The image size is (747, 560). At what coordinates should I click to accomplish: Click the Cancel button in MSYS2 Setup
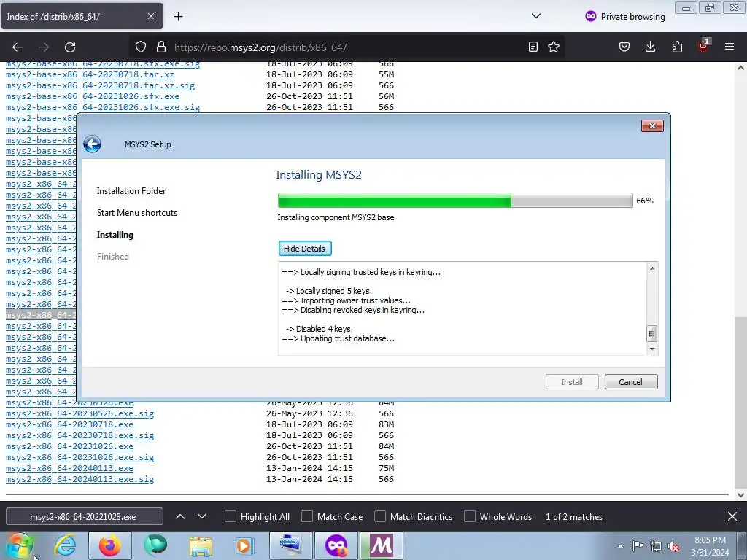[631, 382]
